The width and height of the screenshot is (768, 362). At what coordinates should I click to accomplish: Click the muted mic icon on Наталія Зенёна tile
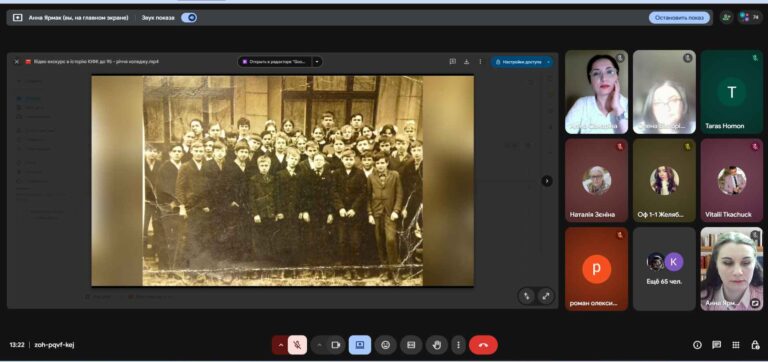coord(620,146)
